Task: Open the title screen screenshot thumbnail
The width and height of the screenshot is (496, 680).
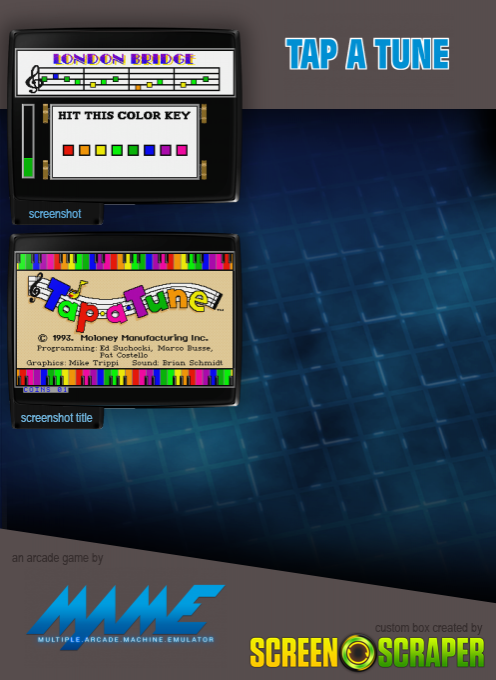Action: pyautogui.click(x=124, y=320)
